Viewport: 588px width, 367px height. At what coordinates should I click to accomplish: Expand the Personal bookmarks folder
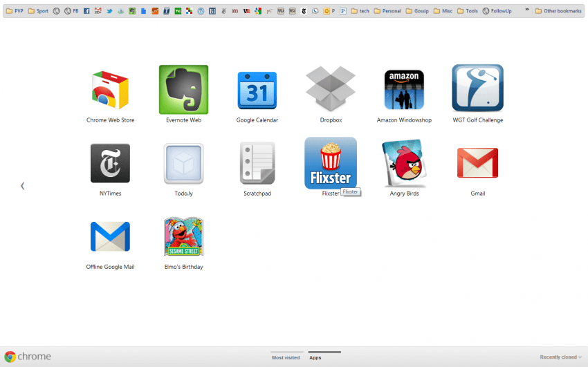click(x=387, y=11)
